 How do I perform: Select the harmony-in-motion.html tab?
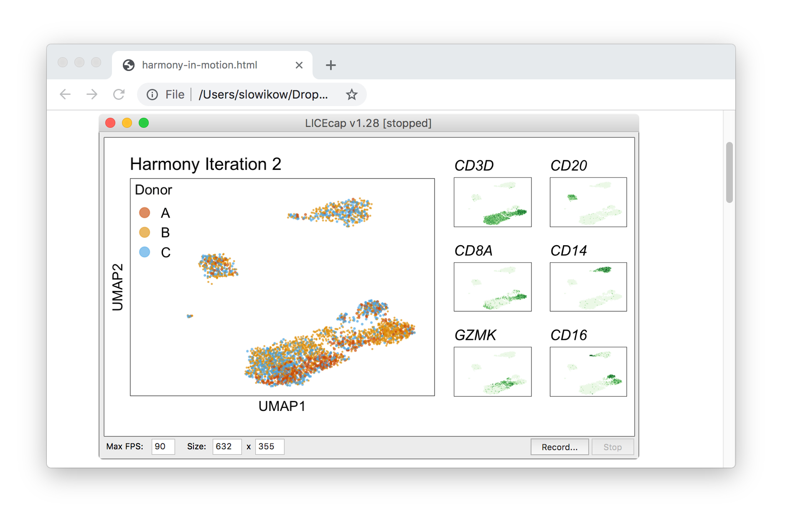click(200, 65)
